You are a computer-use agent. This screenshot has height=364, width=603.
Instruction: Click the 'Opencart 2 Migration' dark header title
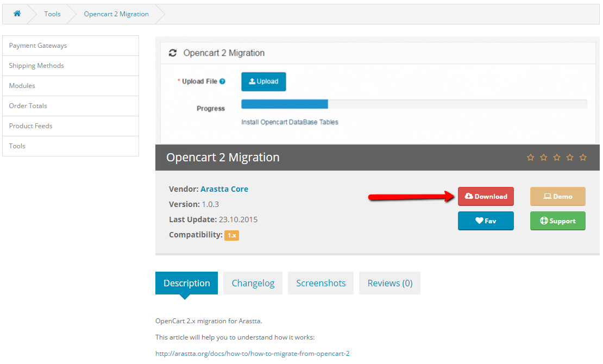pos(223,158)
